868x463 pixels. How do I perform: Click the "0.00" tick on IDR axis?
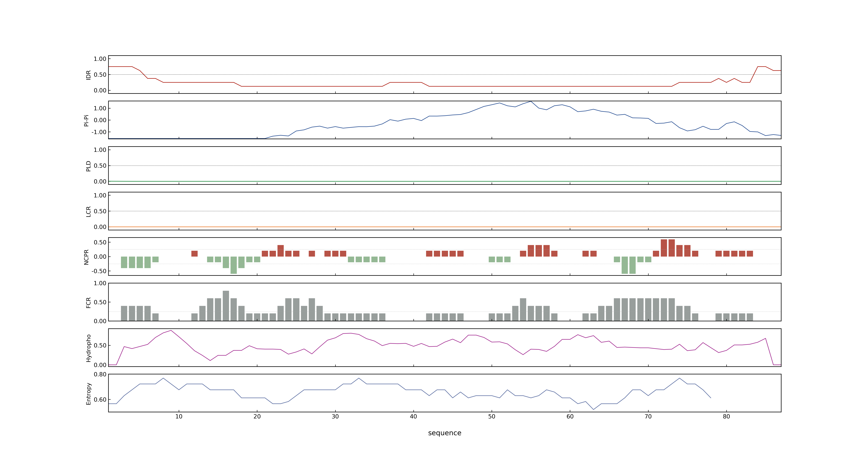[x=100, y=90]
